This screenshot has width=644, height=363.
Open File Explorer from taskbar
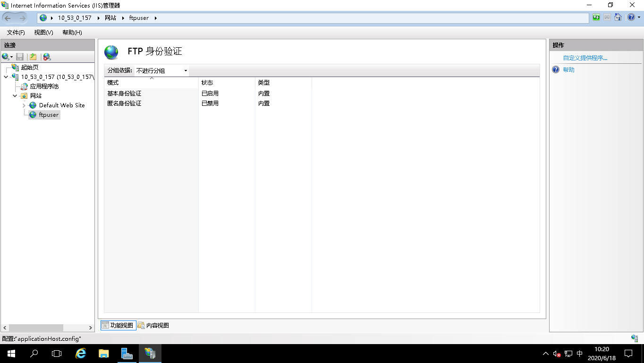pyautogui.click(x=104, y=354)
